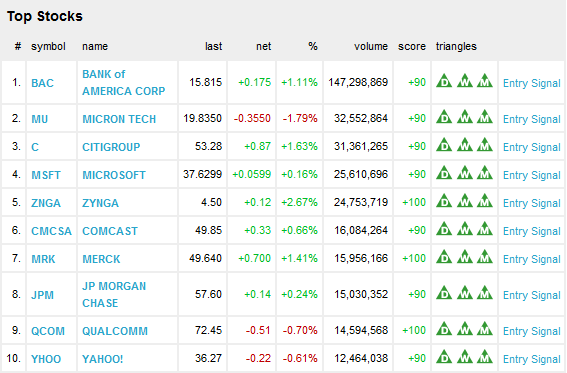The height and width of the screenshot is (373, 567).
Task: Click the volume value 147,298,869
Action: [358, 82]
